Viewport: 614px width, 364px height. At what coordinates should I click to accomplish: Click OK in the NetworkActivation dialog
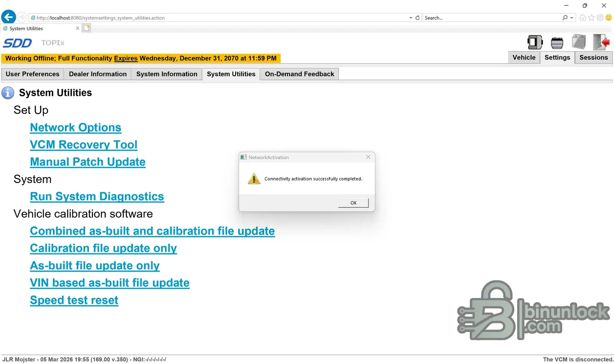coord(353,203)
